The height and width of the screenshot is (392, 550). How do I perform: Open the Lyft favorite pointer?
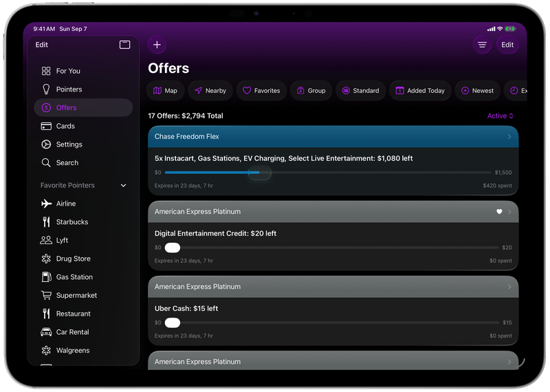(x=83, y=240)
